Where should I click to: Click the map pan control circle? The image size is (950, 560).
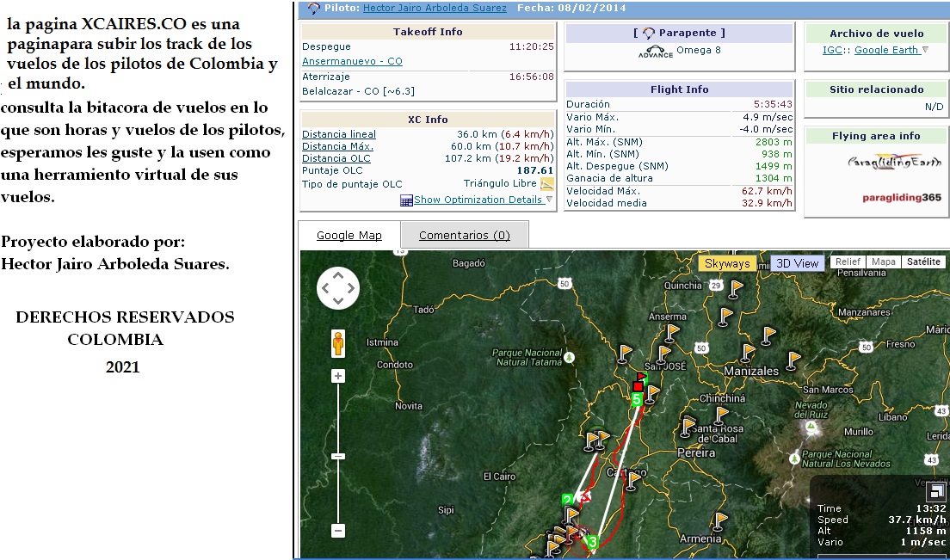pos(338,288)
